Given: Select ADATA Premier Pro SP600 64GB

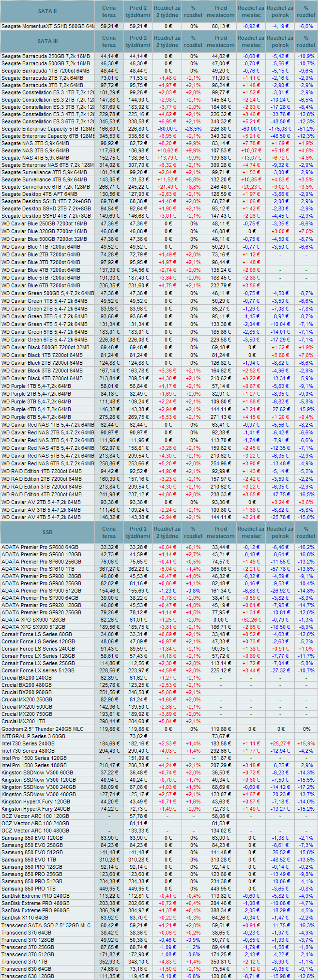Looking at the screenshot, I should click(x=40, y=547).
